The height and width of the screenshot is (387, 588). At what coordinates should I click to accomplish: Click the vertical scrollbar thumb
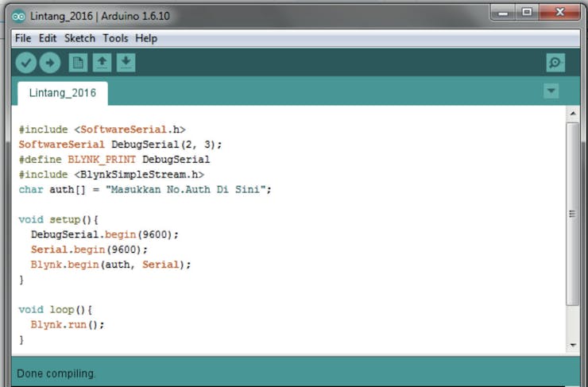(573, 214)
